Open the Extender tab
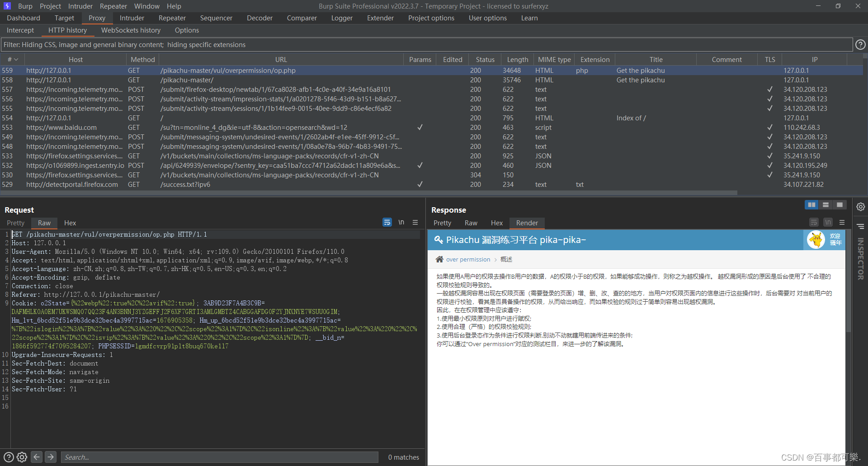The image size is (868, 466). pyautogui.click(x=380, y=18)
